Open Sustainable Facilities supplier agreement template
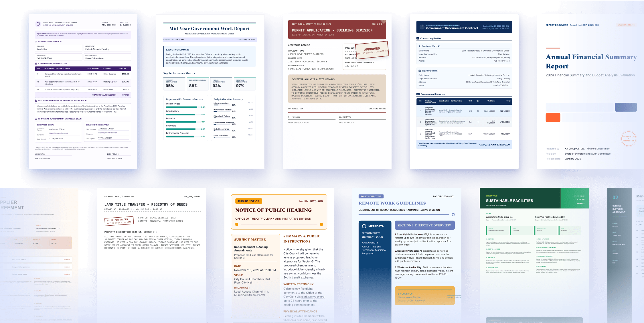The image size is (644, 323). 534,255
